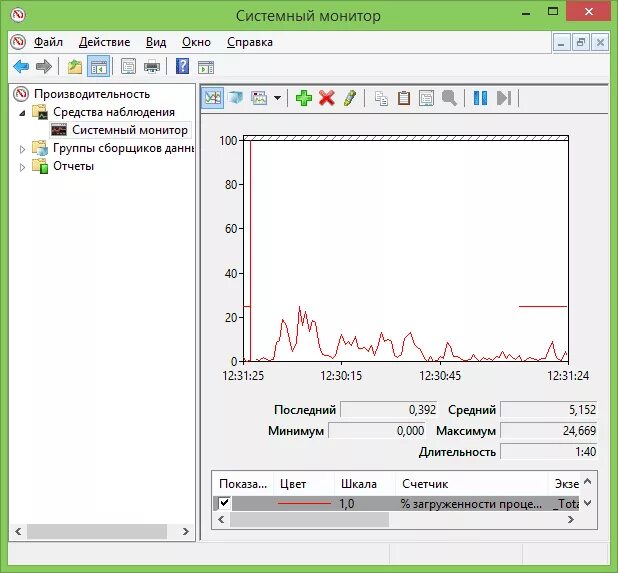The height and width of the screenshot is (573, 618).
Task: Collapse the Средства наблюдения node
Action: [22, 113]
